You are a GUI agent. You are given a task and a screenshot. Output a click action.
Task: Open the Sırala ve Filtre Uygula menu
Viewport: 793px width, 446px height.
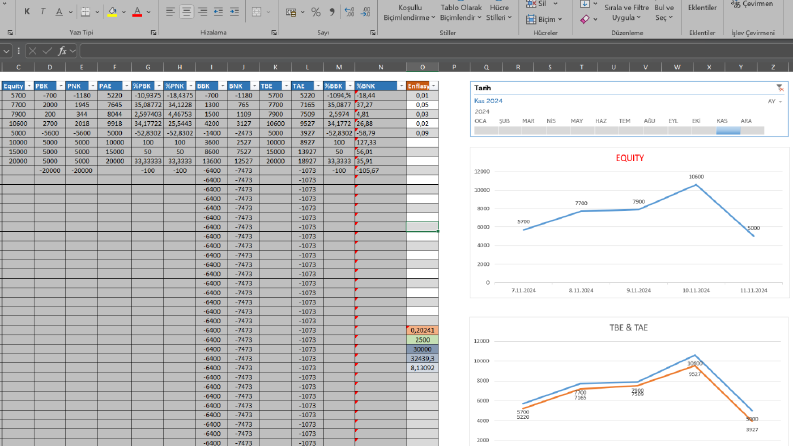tap(627, 13)
